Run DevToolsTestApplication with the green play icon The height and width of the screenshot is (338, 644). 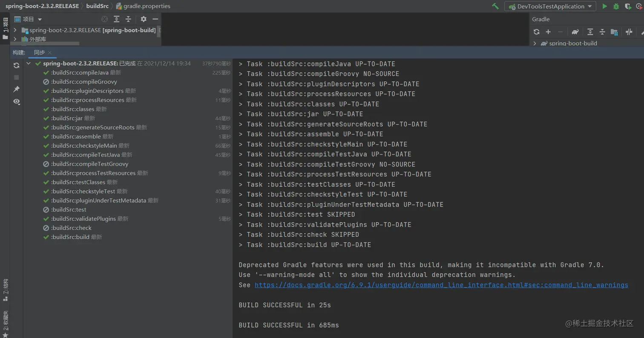tap(604, 6)
